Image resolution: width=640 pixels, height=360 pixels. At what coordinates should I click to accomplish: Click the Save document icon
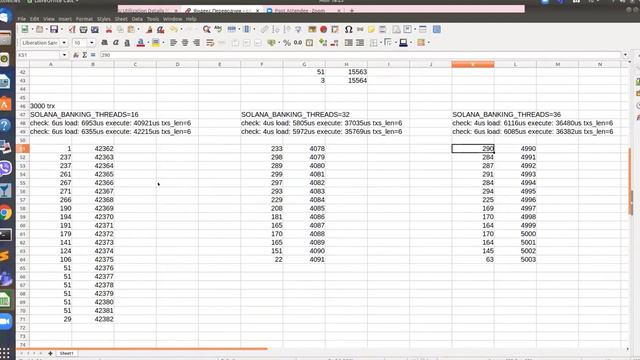pos(54,29)
